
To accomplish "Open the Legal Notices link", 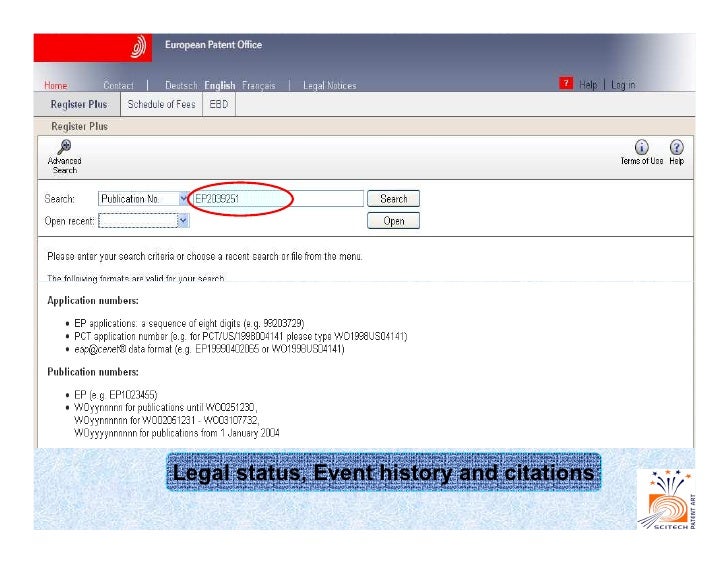I will pyautogui.click(x=330, y=85).
